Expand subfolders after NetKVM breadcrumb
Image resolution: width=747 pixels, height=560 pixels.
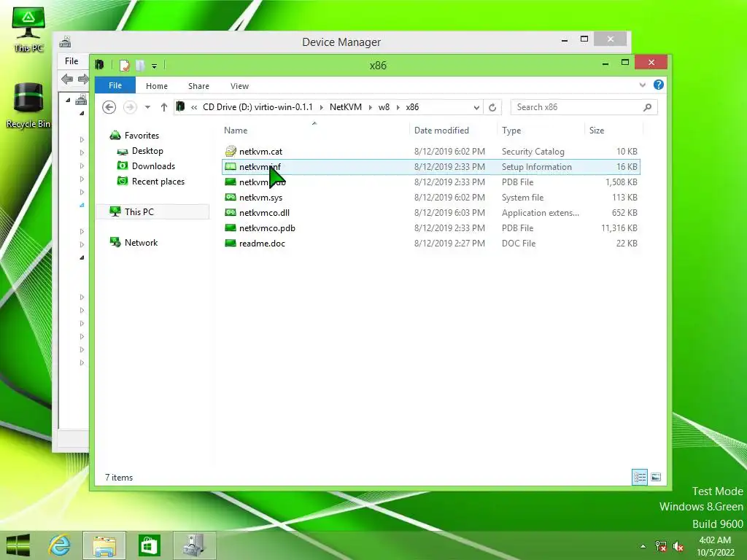click(370, 107)
